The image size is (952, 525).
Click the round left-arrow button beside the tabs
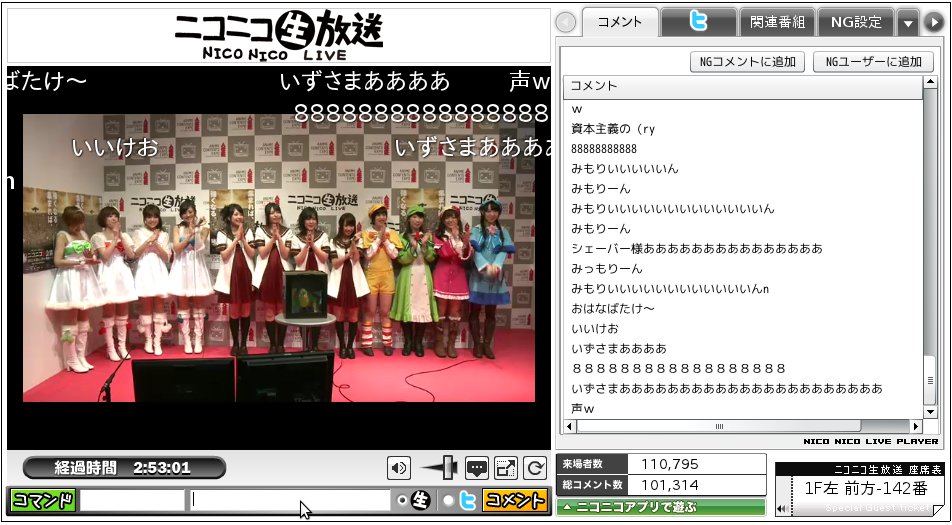coord(565,22)
